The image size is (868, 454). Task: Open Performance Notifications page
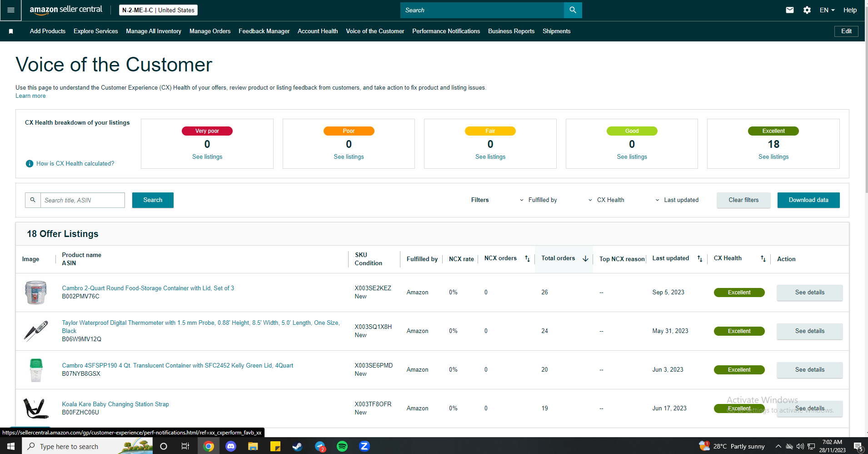pos(446,31)
